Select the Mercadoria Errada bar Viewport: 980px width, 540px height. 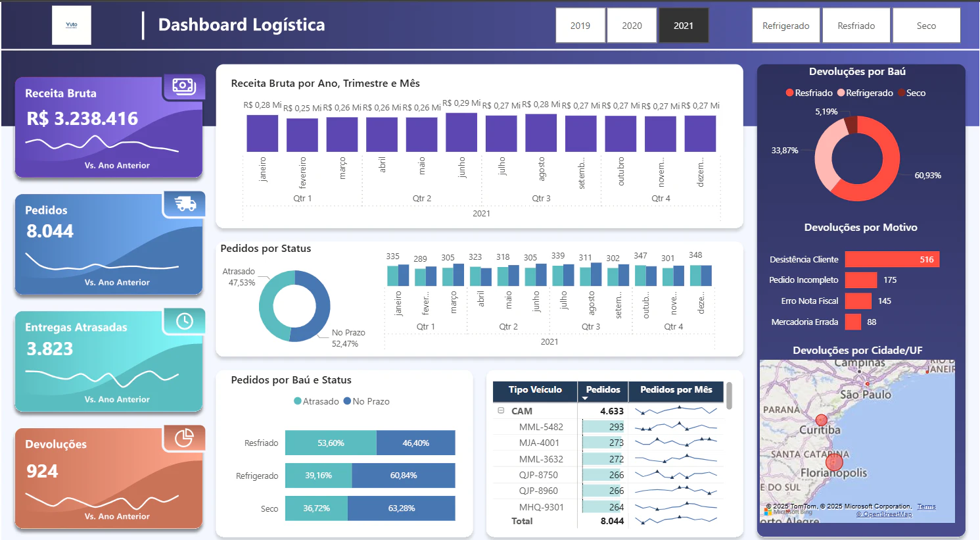(x=853, y=322)
